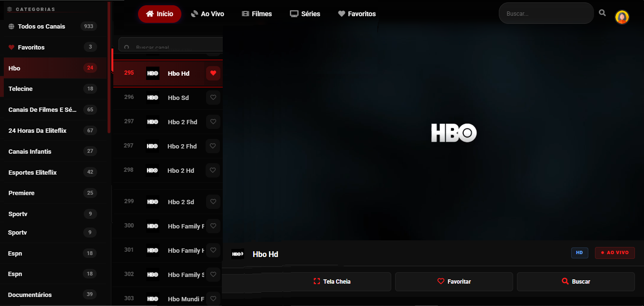The image size is (644, 306).
Task: Switch to the Ao Vivo tab
Action: [207, 14]
